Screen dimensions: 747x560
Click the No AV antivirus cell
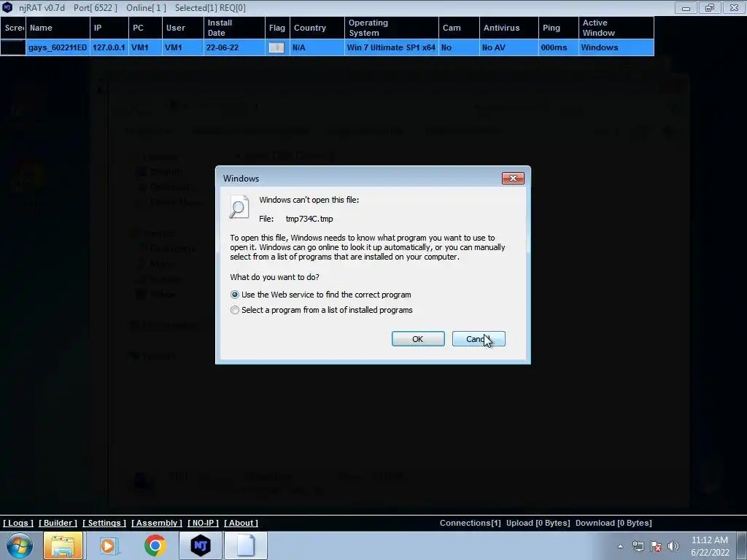pos(508,47)
